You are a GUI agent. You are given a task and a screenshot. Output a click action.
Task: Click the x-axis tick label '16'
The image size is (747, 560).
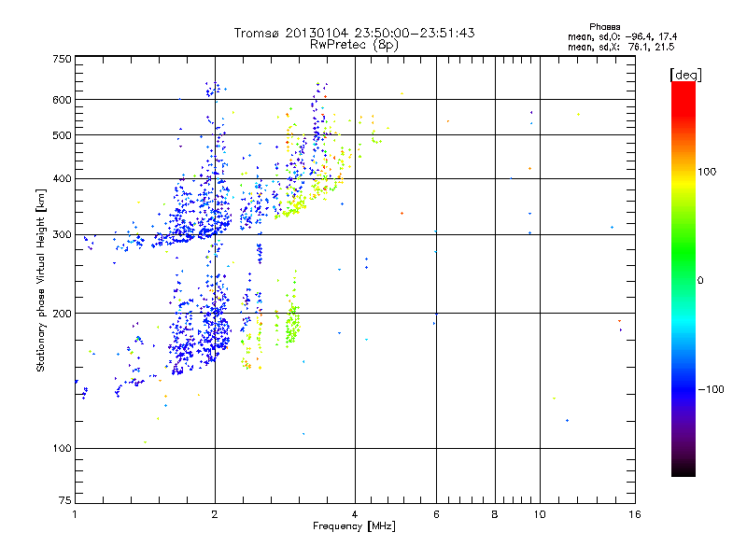point(635,514)
